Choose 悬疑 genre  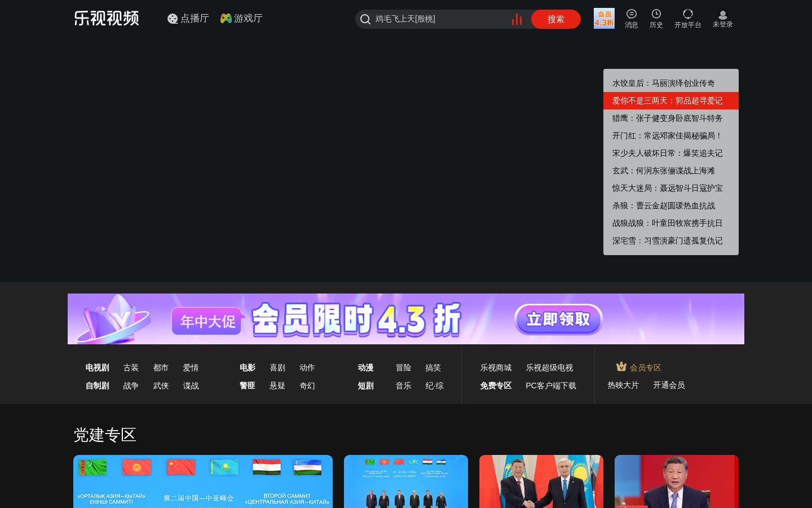277,386
